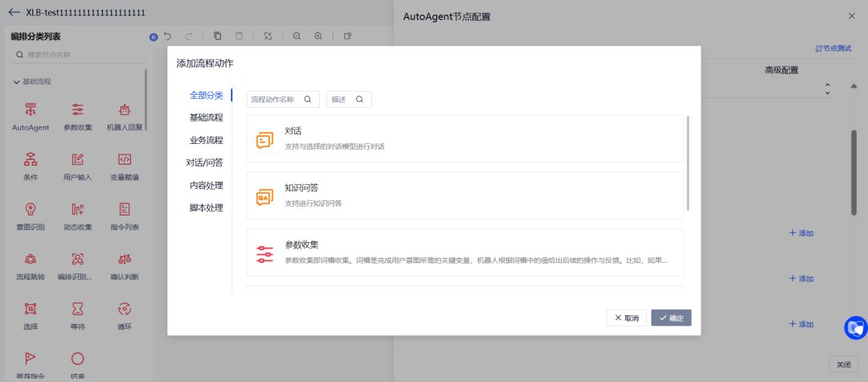Select the 机器人回复 node icon

[x=125, y=109]
